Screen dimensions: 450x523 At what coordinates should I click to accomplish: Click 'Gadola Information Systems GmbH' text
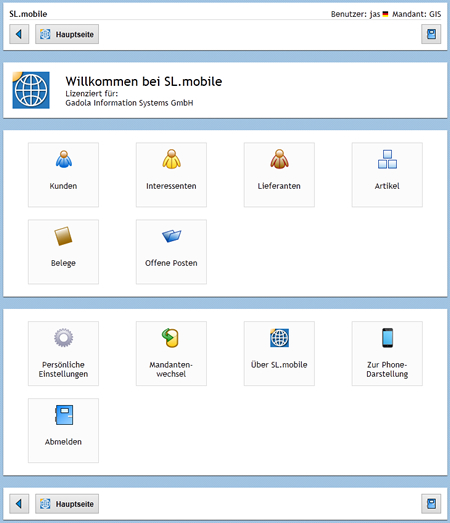pyautogui.click(x=129, y=103)
